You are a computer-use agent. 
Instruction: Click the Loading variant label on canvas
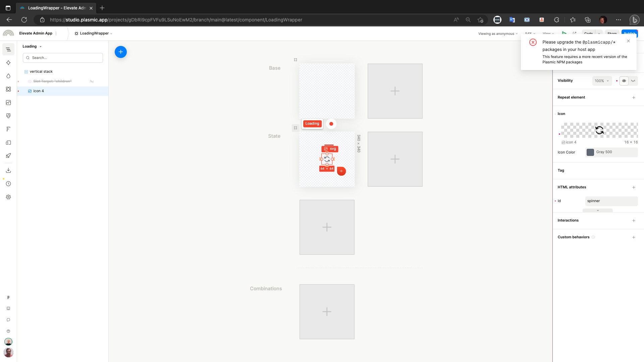pos(312,124)
